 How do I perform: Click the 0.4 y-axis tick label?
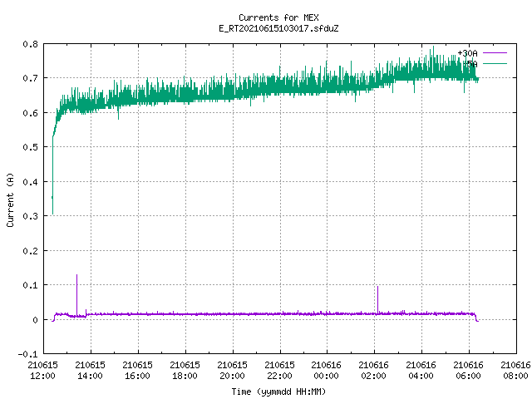pos(30,182)
